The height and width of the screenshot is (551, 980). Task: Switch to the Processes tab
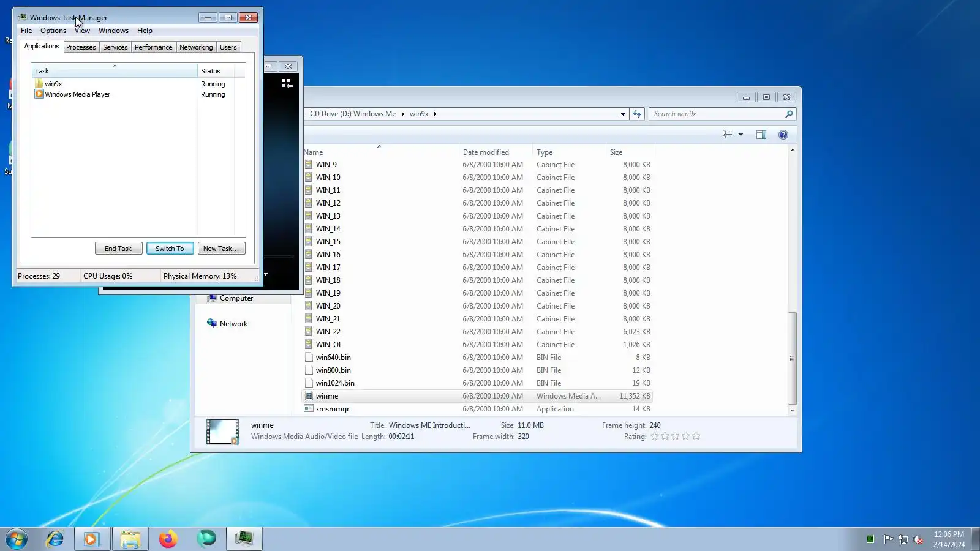pyautogui.click(x=81, y=47)
